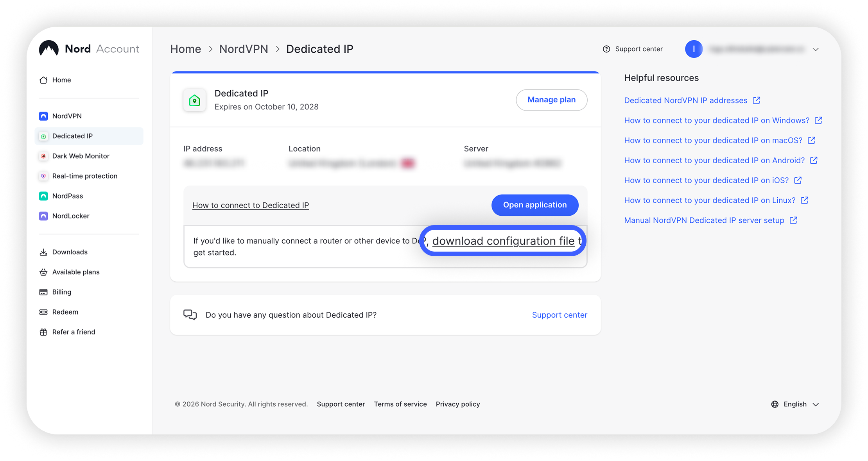Open Privacy policy in footer

tap(458, 404)
